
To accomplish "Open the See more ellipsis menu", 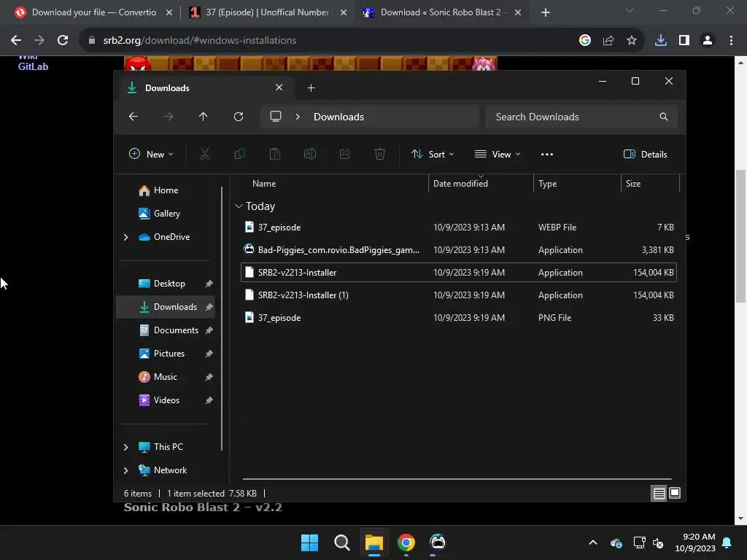I will [x=547, y=155].
